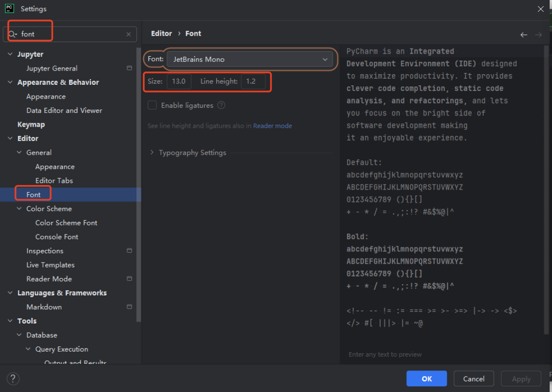
Task: Collapse Languages & Frameworks node
Action: 10,293
